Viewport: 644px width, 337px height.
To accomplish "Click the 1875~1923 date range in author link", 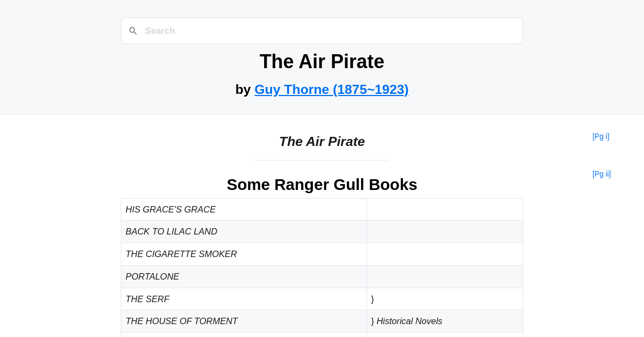I will point(370,89).
